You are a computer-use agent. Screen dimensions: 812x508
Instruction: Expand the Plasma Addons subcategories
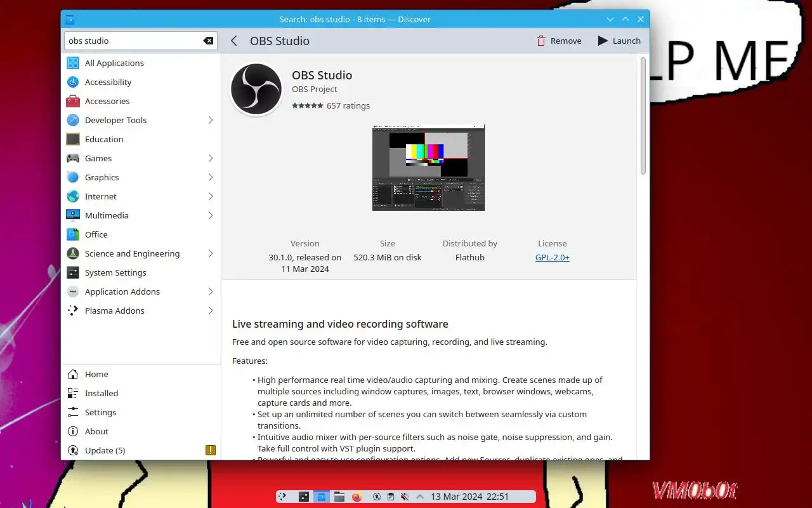click(211, 311)
